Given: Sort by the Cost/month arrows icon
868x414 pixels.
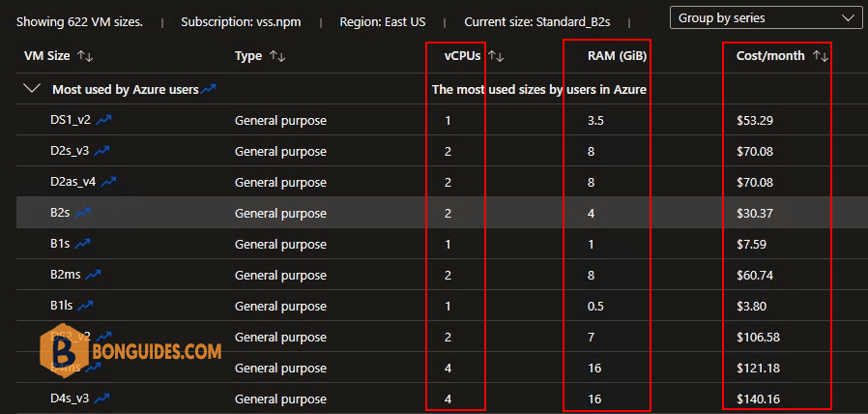Looking at the screenshot, I should (821, 56).
